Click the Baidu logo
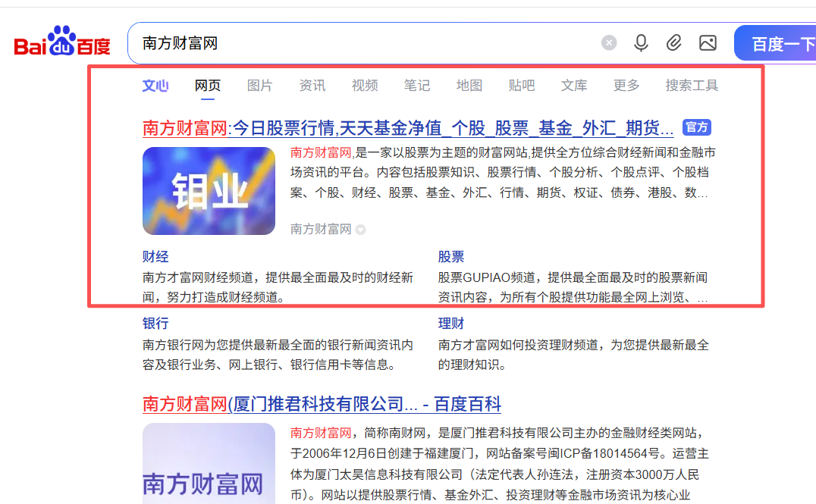Image resolution: width=816 pixels, height=504 pixels. 61,42
